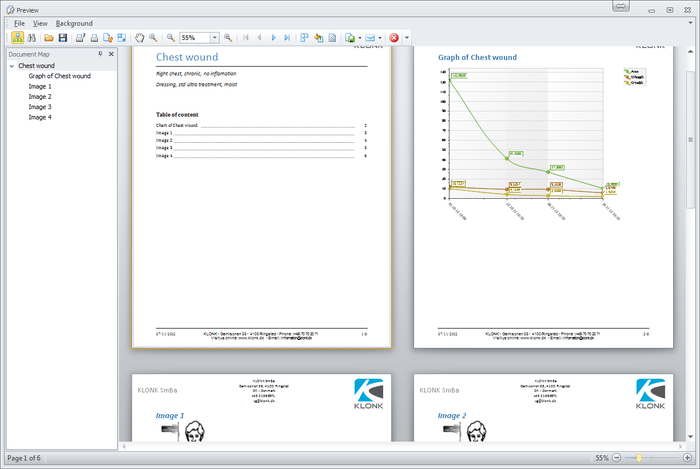The image size is (700, 469).
Task: Select Image 3 in the Document Map
Action: coord(40,107)
